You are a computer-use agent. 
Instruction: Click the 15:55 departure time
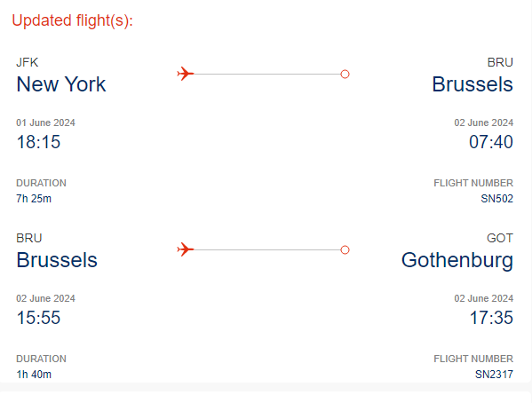(38, 318)
